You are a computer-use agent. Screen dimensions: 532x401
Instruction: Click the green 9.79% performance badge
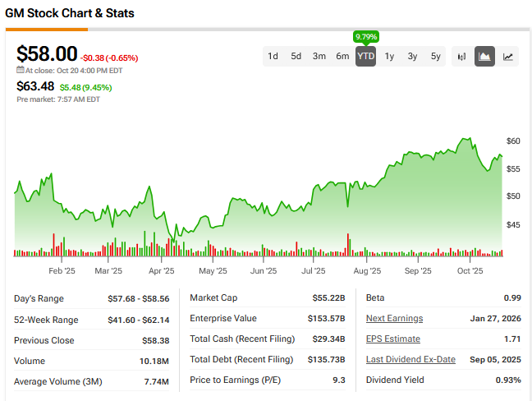click(x=365, y=37)
